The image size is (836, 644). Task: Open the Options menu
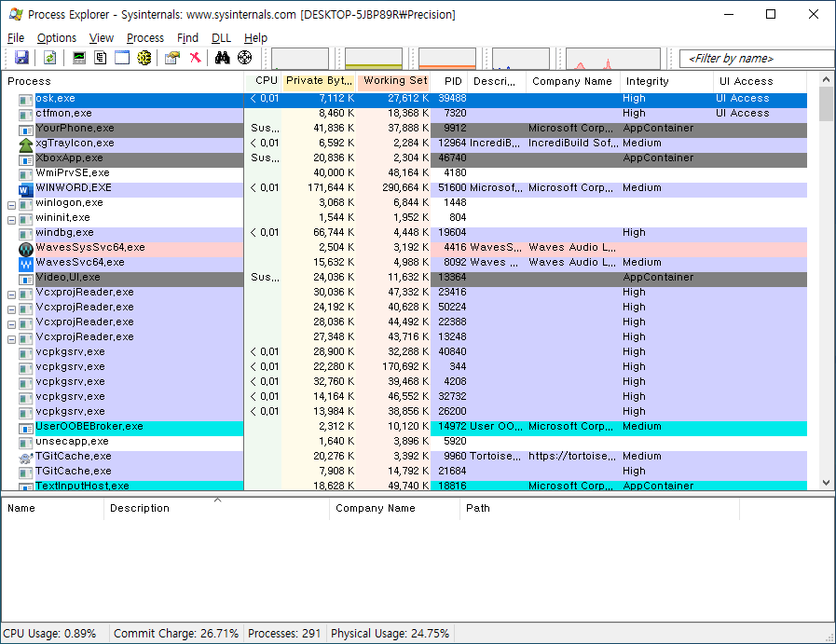click(57, 38)
